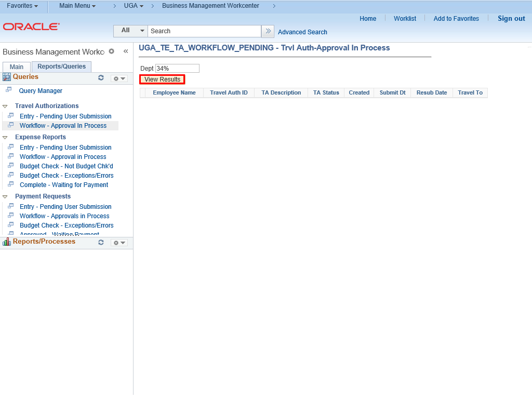The width and height of the screenshot is (532, 399).
Task: Collapse the Travel Authorizations group
Action: 5,107
